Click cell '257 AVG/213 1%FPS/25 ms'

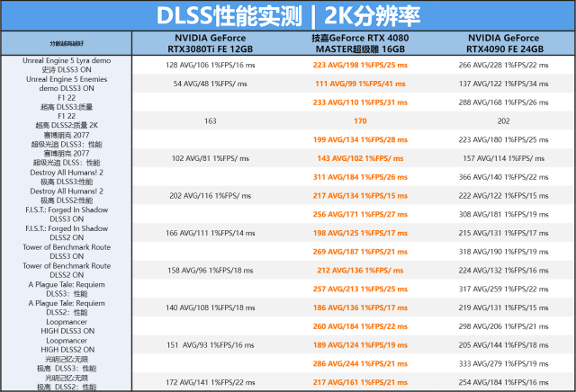(x=360, y=289)
